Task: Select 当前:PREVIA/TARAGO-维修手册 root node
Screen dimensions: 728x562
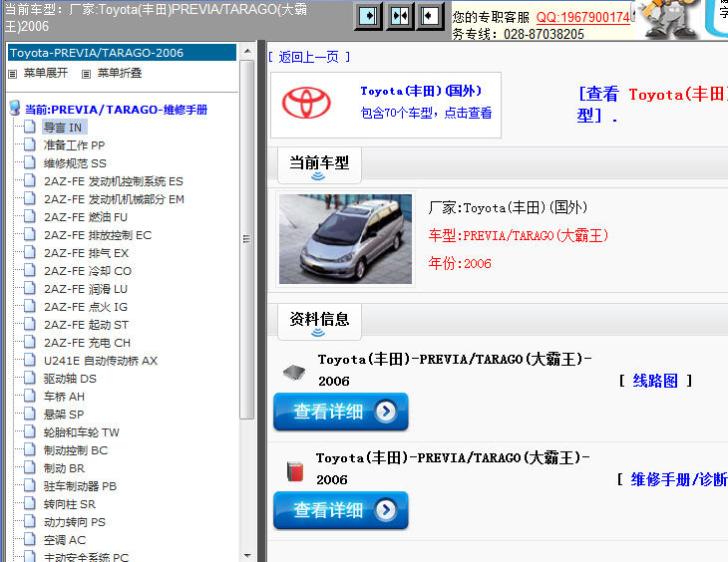Action: (116, 110)
